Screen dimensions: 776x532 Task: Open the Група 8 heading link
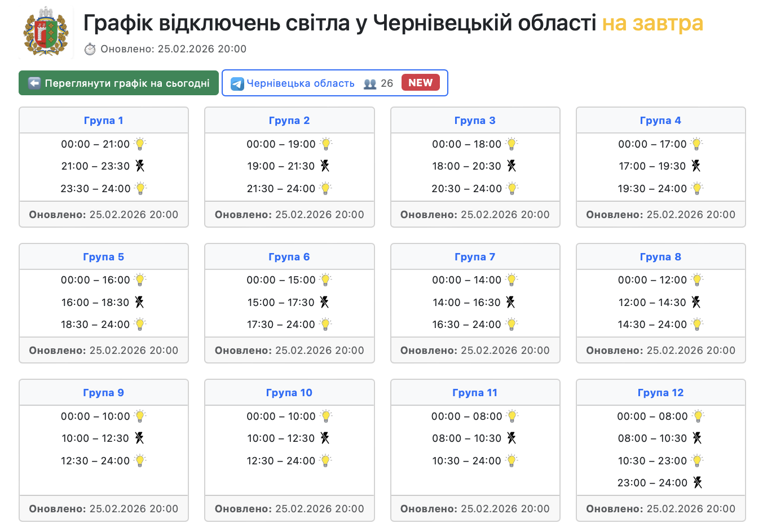pyautogui.click(x=660, y=257)
